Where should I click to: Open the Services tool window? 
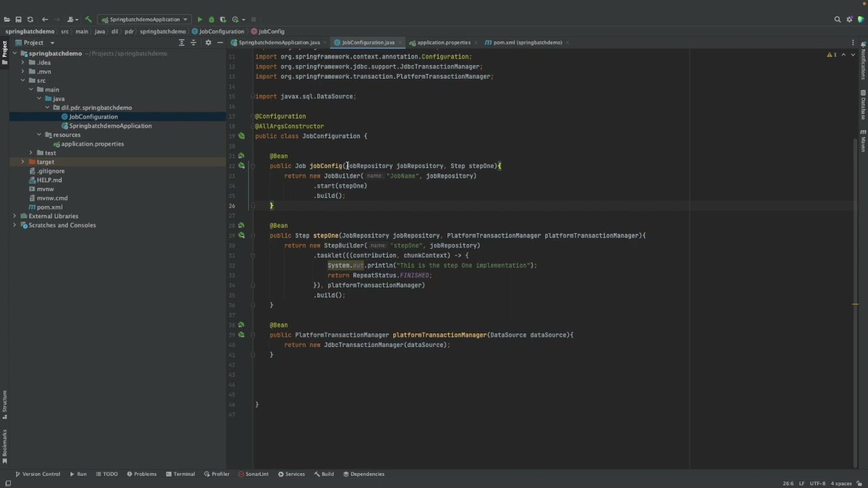(x=291, y=474)
